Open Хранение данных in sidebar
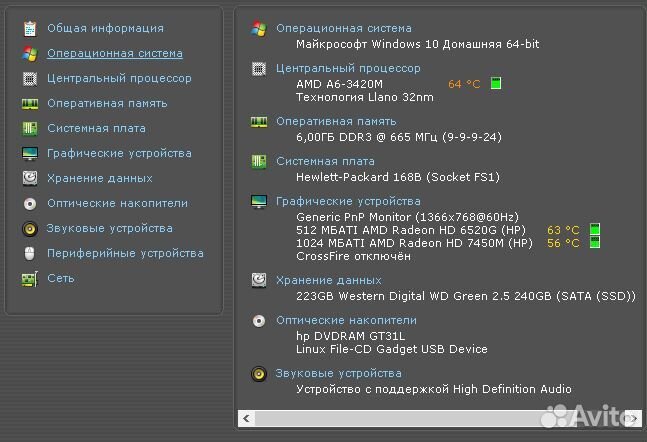Viewport: 647px width, 442px height. point(100,178)
